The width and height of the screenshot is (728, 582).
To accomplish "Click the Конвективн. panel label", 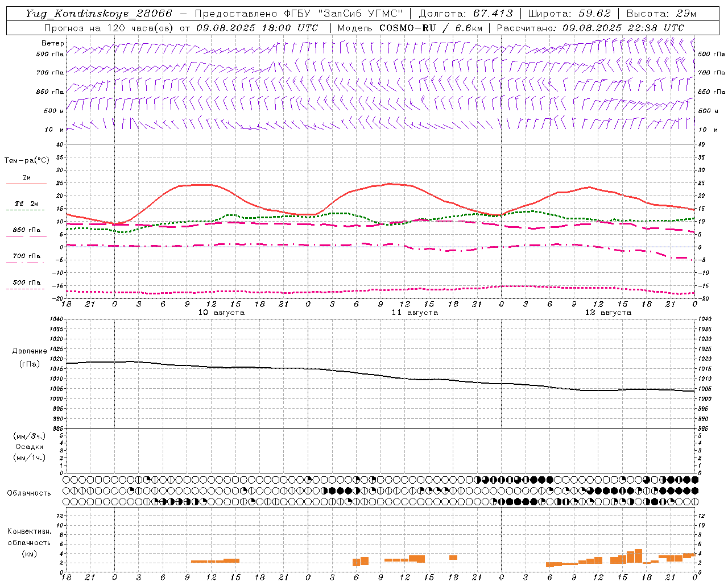I will 30,531.
